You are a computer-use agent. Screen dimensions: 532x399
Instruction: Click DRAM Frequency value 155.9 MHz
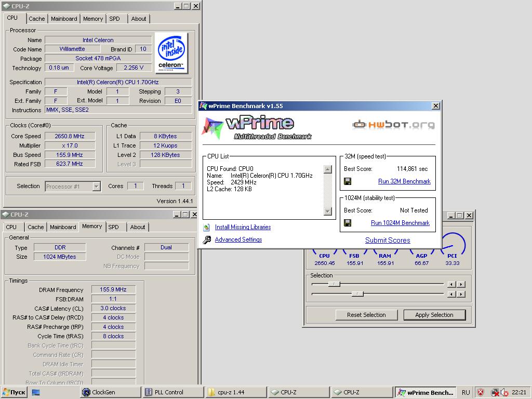[113, 289]
